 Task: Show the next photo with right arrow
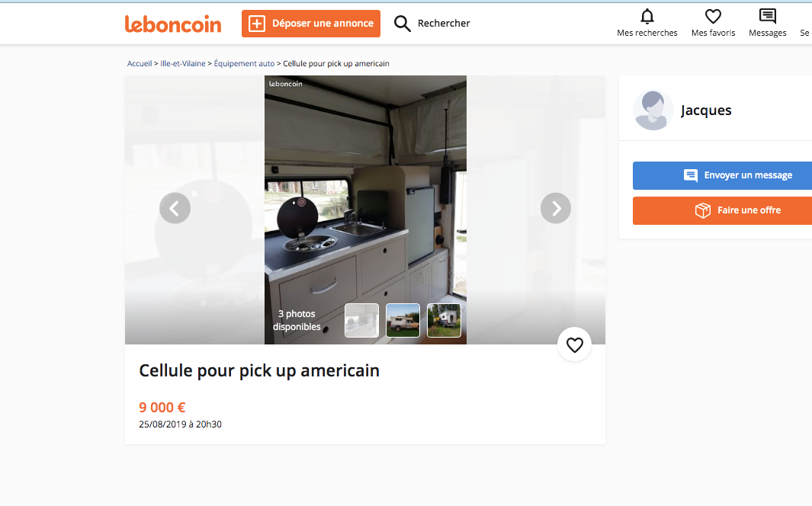[x=556, y=208]
